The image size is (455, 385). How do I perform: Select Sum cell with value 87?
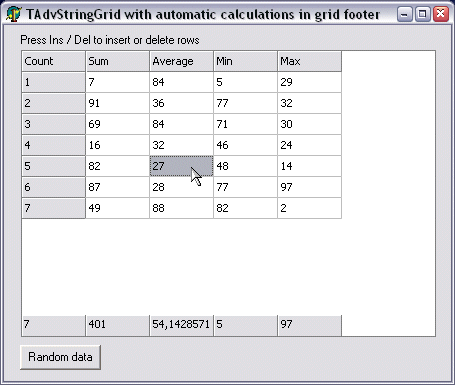click(117, 187)
